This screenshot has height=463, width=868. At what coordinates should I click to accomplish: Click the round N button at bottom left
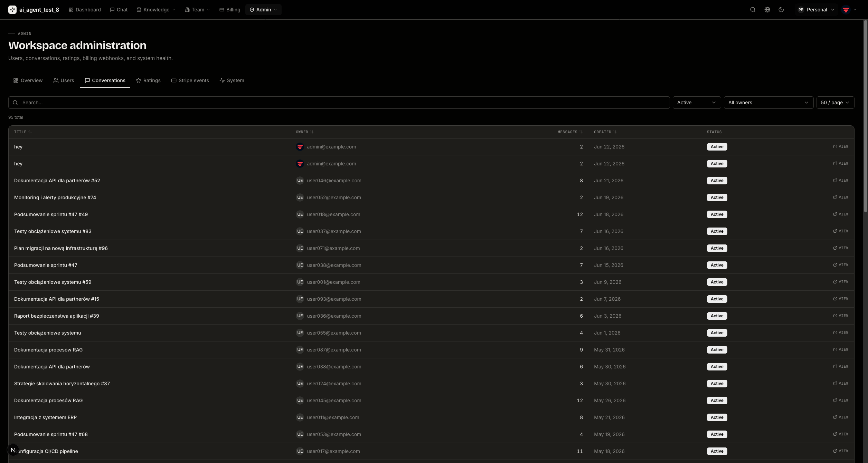coord(13,450)
